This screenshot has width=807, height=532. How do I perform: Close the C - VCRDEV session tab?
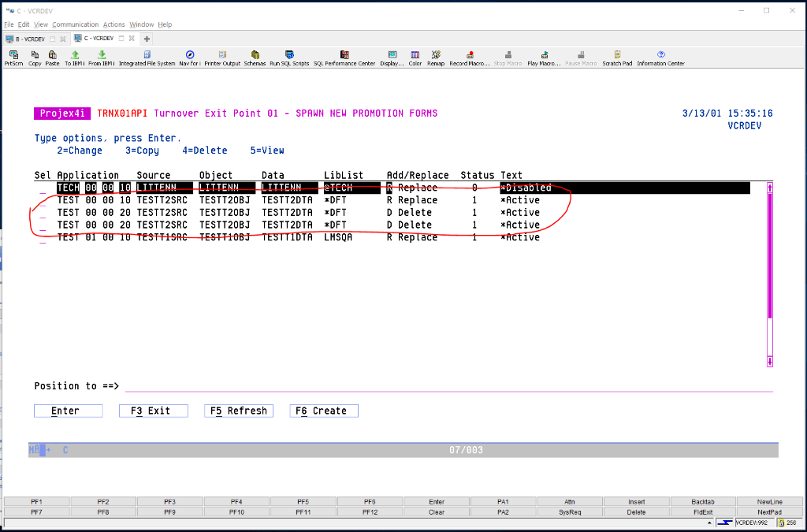click(x=132, y=39)
